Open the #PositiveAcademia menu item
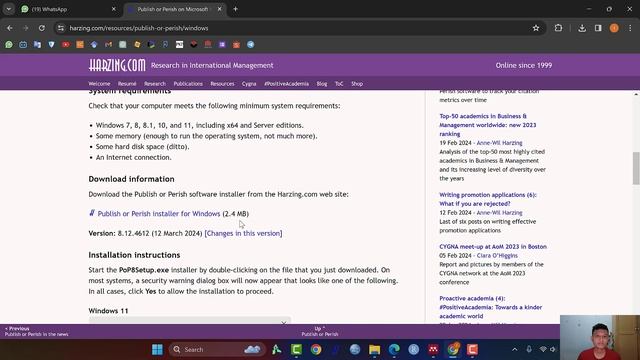The height and width of the screenshot is (360, 640). pyautogui.click(x=287, y=84)
